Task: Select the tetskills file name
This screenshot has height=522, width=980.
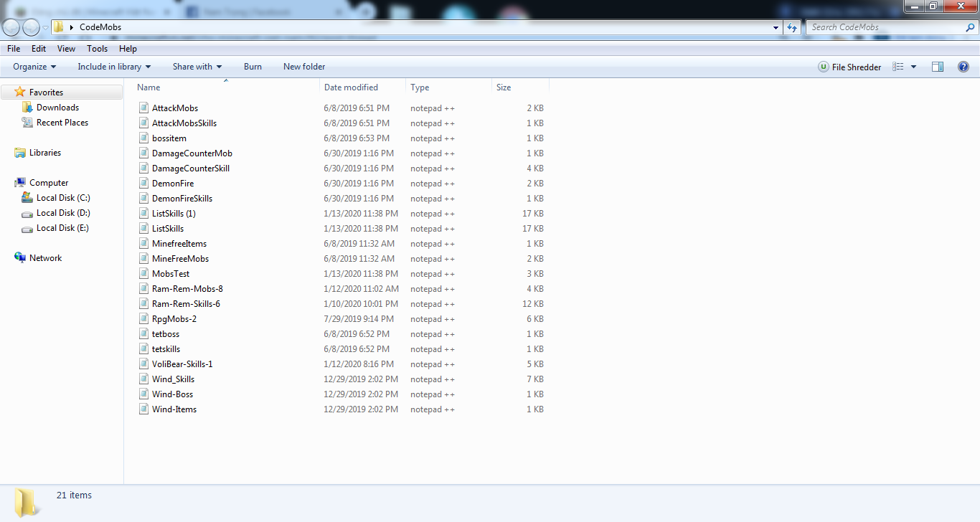Action: point(166,349)
